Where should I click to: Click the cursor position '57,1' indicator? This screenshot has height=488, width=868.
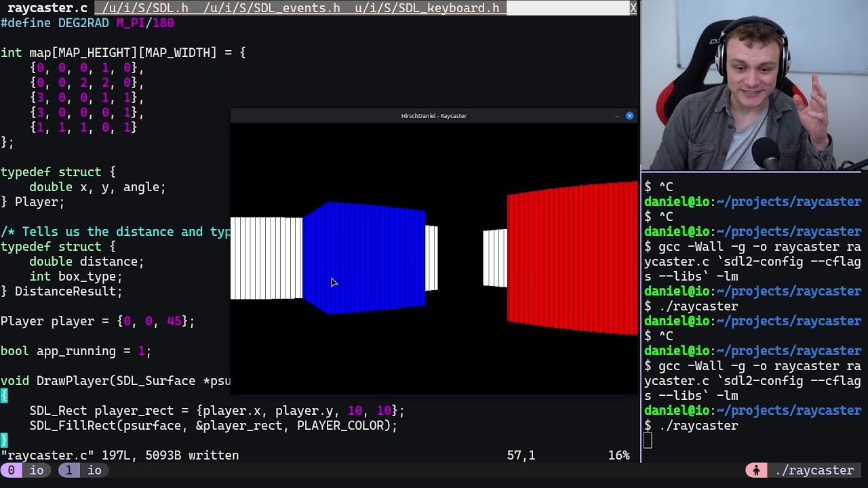[x=521, y=455]
